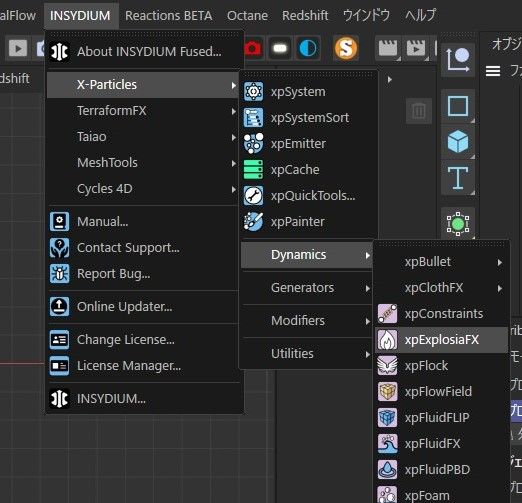Launch xpQuickTools wrench icon
The width and height of the screenshot is (522, 503).
(x=253, y=196)
